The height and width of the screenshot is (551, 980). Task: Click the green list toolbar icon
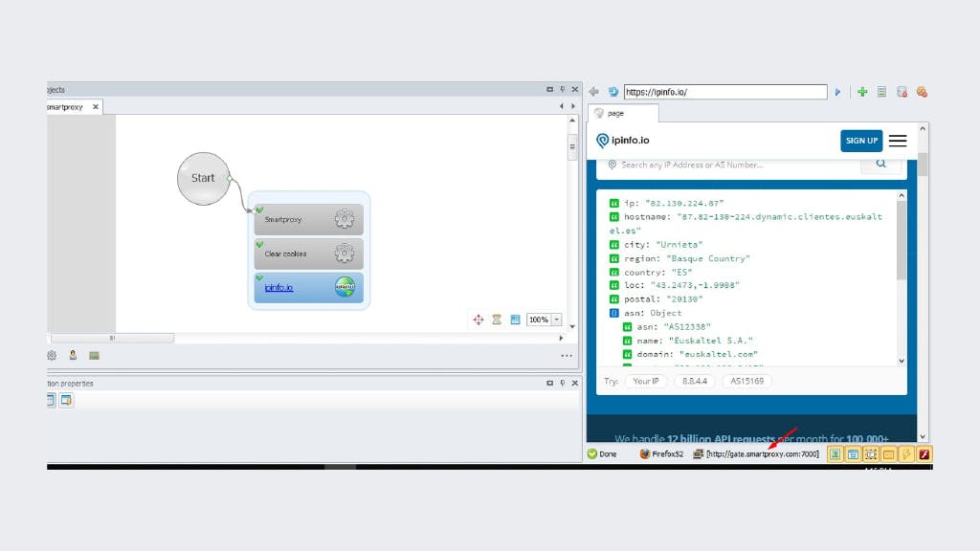[x=881, y=92]
